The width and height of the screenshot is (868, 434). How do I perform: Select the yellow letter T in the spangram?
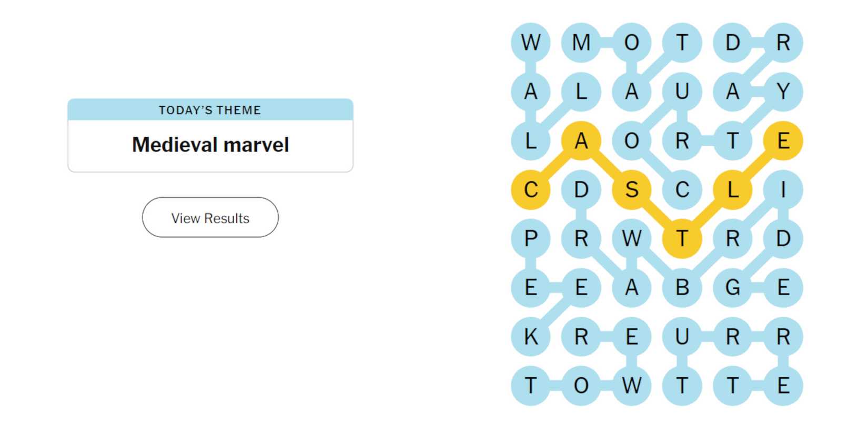click(682, 239)
